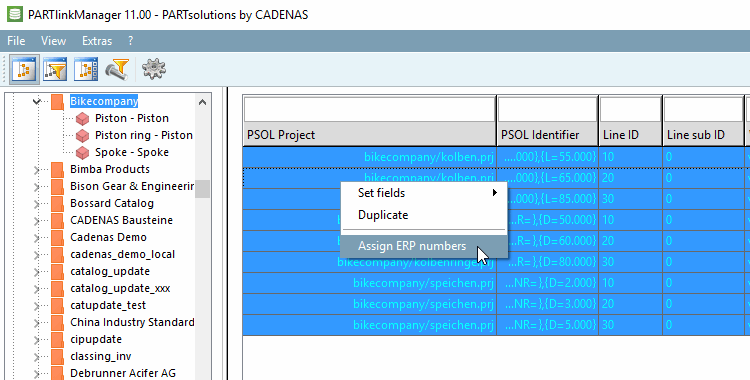Click the PSOL Project column header
The image size is (750, 380).
(369, 135)
